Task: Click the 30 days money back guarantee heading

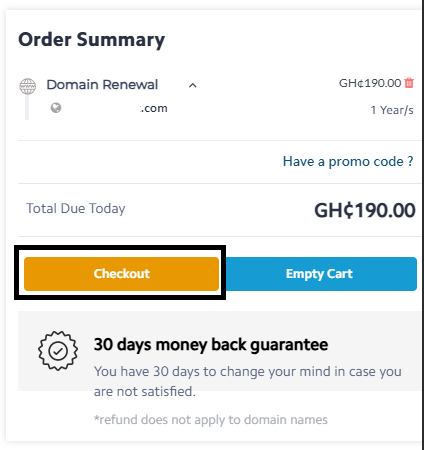Action: pos(211,345)
